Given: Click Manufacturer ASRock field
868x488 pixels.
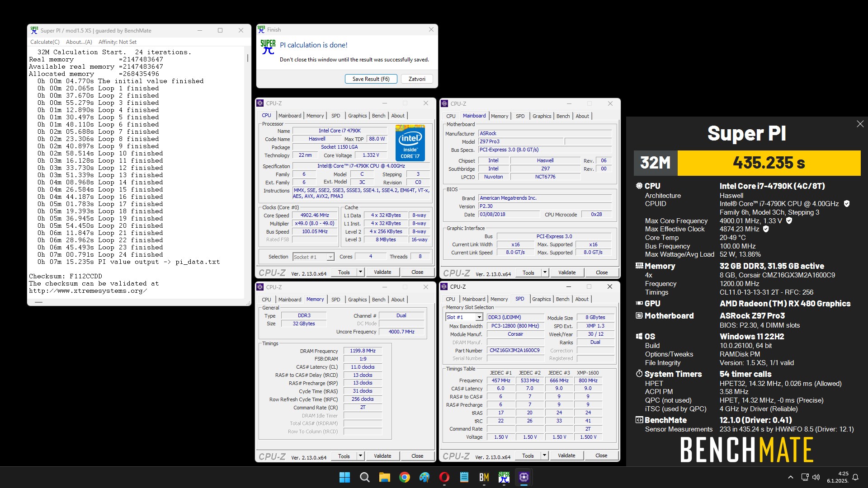Looking at the screenshot, I should click(545, 133).
